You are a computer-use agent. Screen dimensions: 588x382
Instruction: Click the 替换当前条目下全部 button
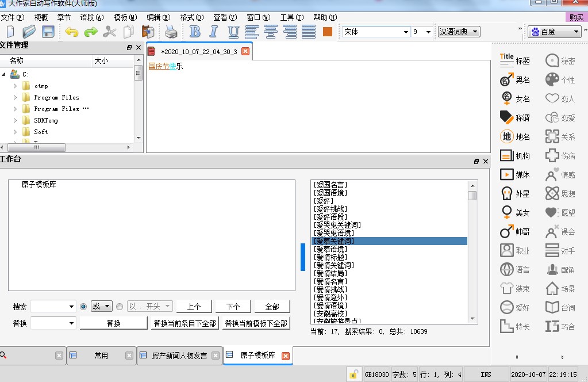click(x=185, y=323)
